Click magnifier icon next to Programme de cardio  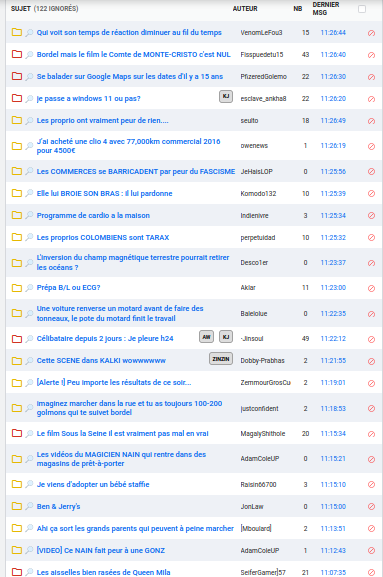[29, 215]
